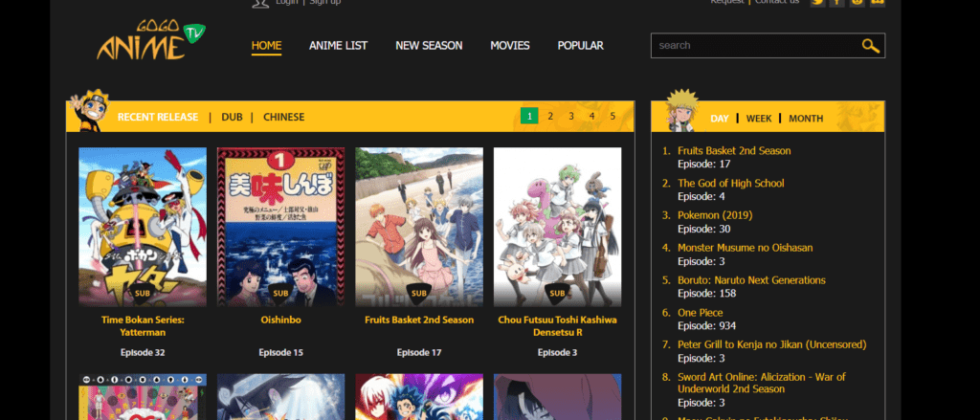This screenshot has height=420, width=980.
Task: Open the HOME nav item
Action: point(266,46)
